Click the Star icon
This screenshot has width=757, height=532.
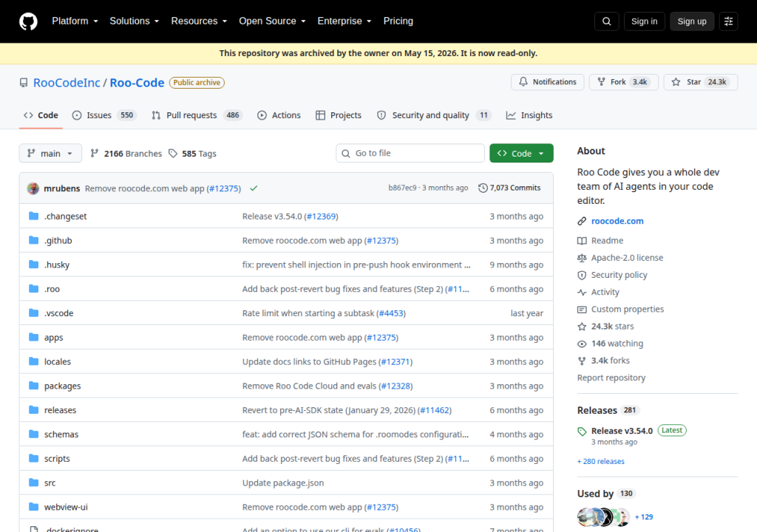click(x=676, y=81)
